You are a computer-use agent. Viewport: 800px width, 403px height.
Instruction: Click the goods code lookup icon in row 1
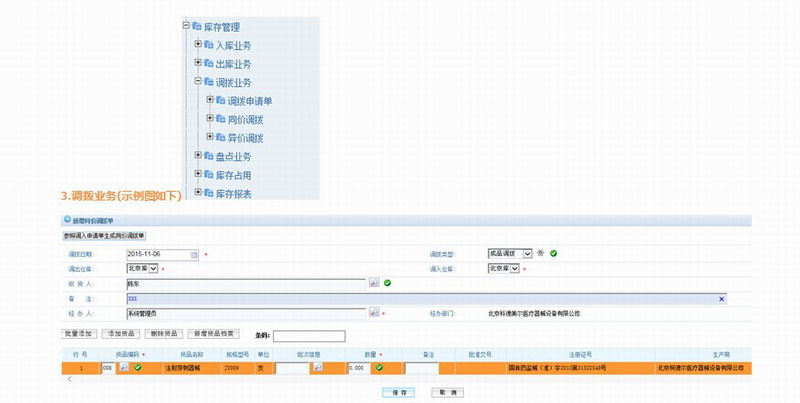(x=124, y=368)
